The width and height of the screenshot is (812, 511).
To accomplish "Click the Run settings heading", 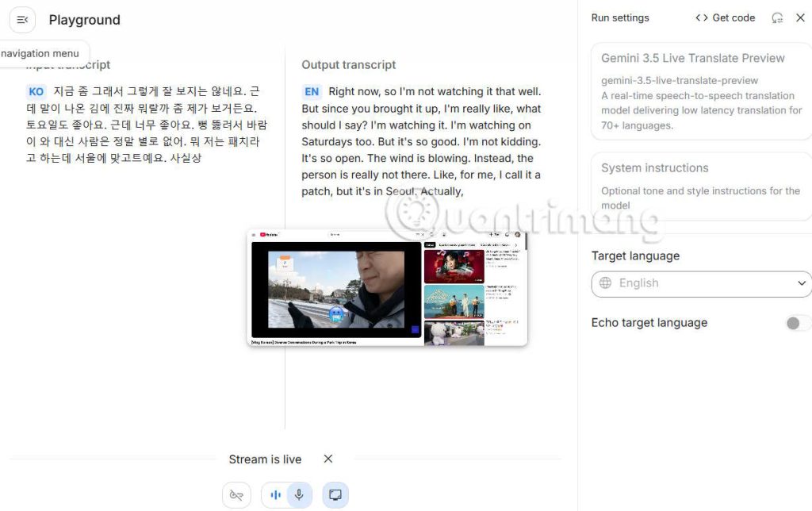I will pos(620,17).
